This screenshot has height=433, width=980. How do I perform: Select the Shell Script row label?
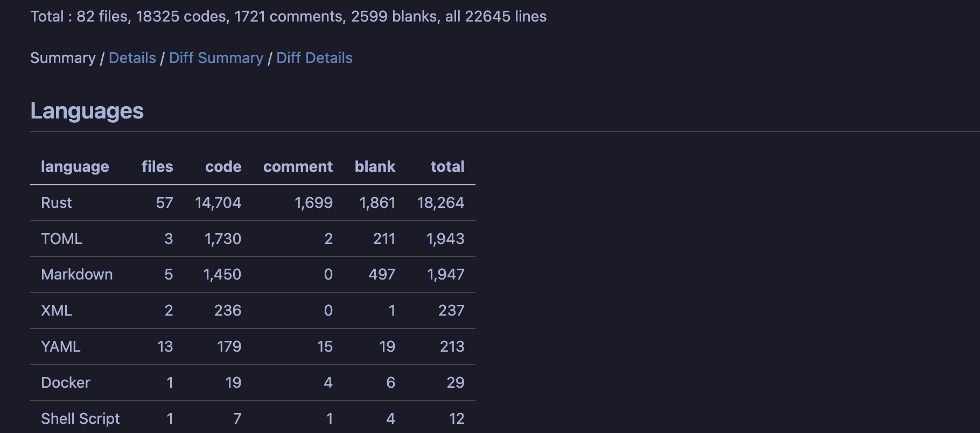click(x=80, y=419)
